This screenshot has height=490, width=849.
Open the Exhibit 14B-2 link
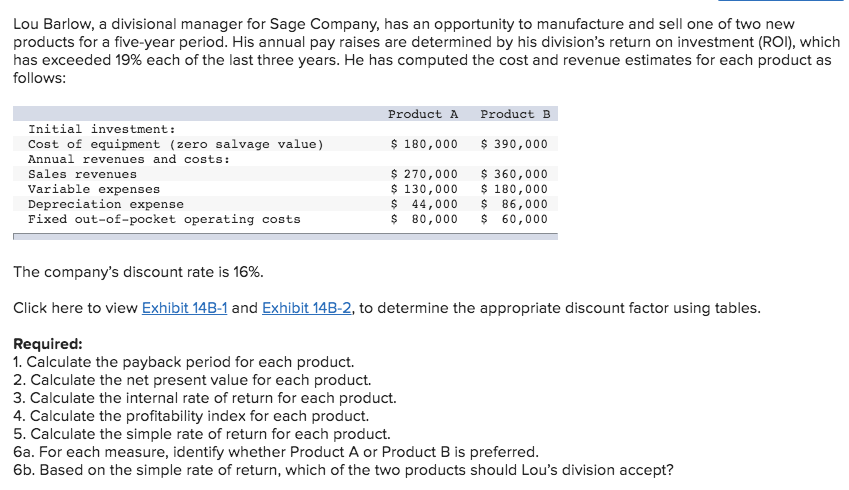[x=304, y=308]
